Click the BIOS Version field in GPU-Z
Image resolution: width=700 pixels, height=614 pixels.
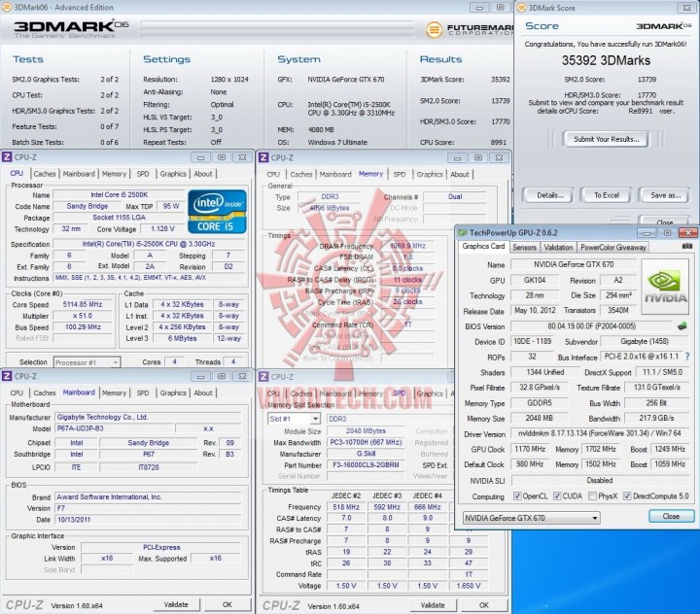591,326
